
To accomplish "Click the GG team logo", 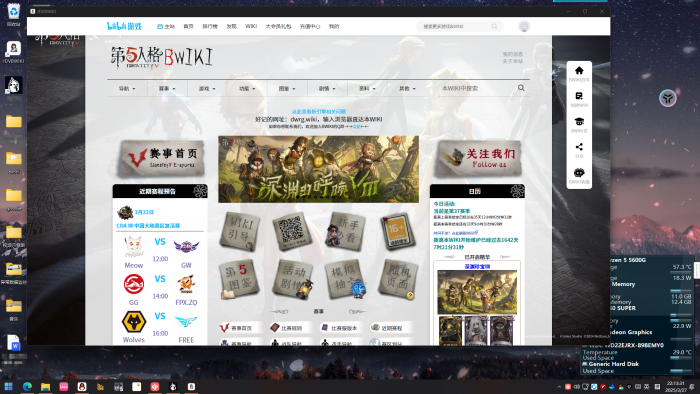I will click(x=133, y=285).
